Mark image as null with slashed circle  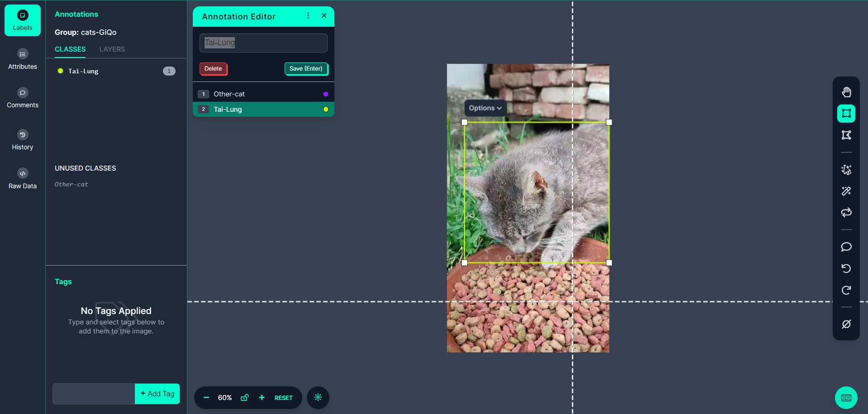846,324
